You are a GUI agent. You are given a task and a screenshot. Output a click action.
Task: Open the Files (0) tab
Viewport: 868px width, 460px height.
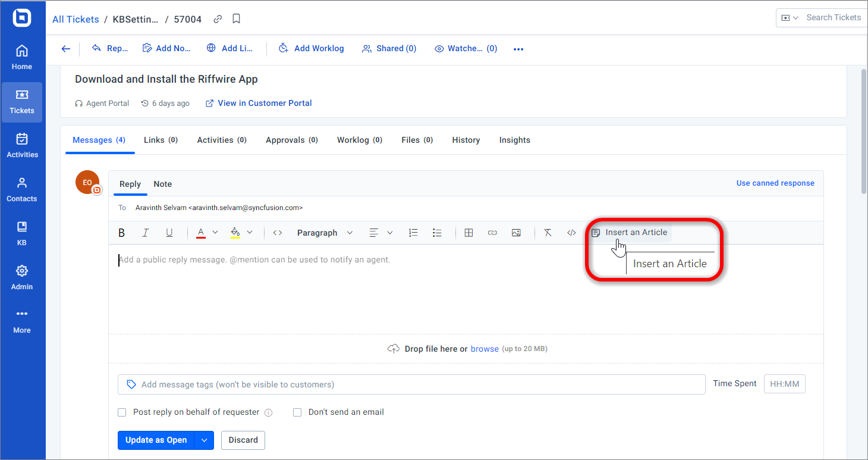(x=417, y=140)
